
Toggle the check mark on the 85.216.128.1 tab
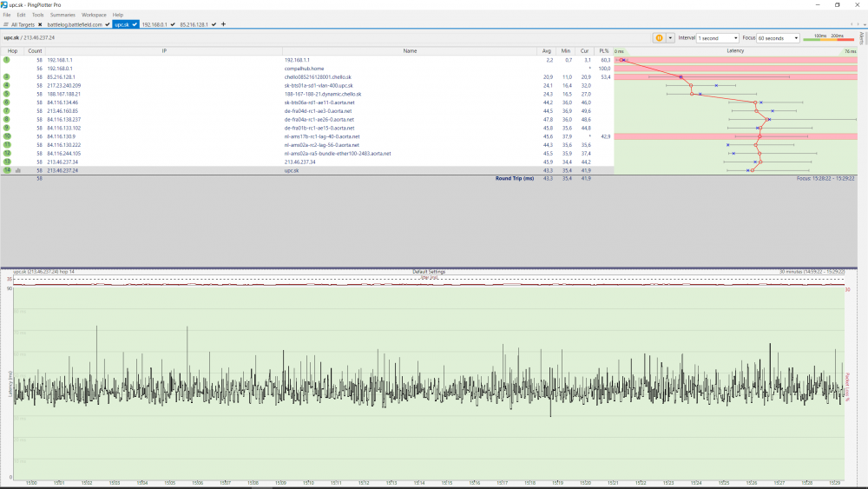pyautogui.click(x=214, y=24)
